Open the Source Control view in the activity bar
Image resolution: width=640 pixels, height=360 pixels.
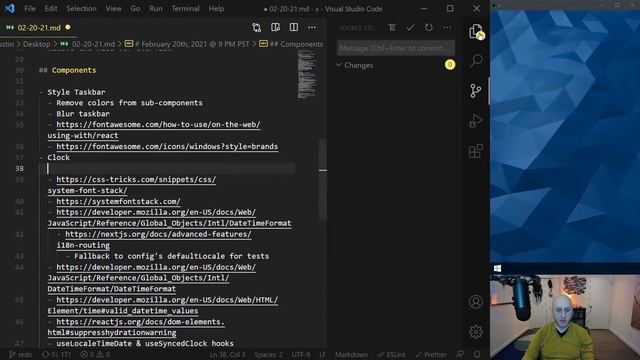point(476,91)
